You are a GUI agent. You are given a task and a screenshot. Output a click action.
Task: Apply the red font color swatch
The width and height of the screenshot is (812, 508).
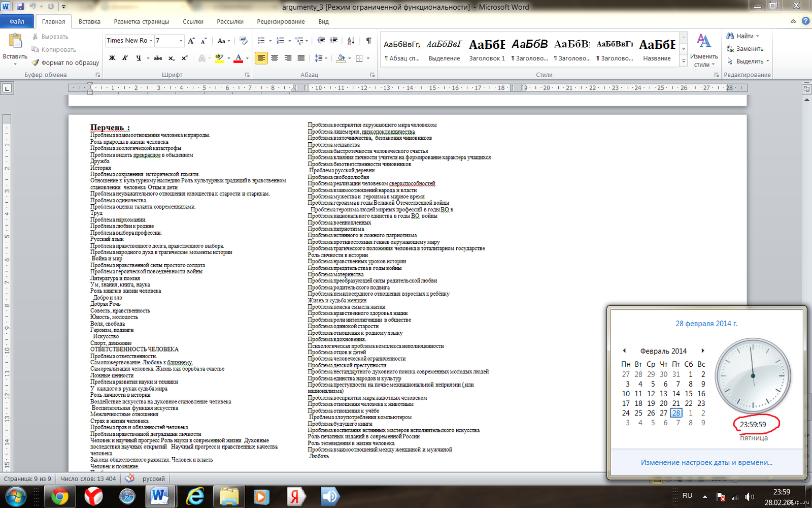239,58
